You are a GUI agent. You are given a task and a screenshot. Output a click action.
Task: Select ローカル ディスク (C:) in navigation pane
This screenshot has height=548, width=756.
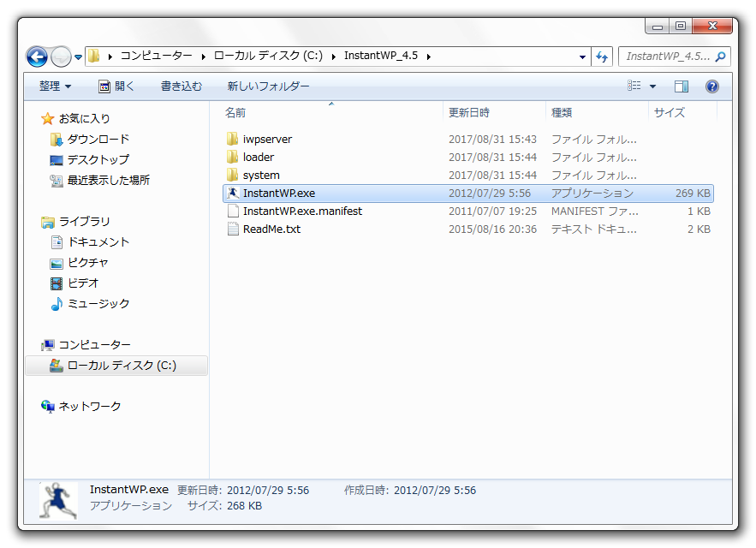pyautogui.click(x=116, y=366)
